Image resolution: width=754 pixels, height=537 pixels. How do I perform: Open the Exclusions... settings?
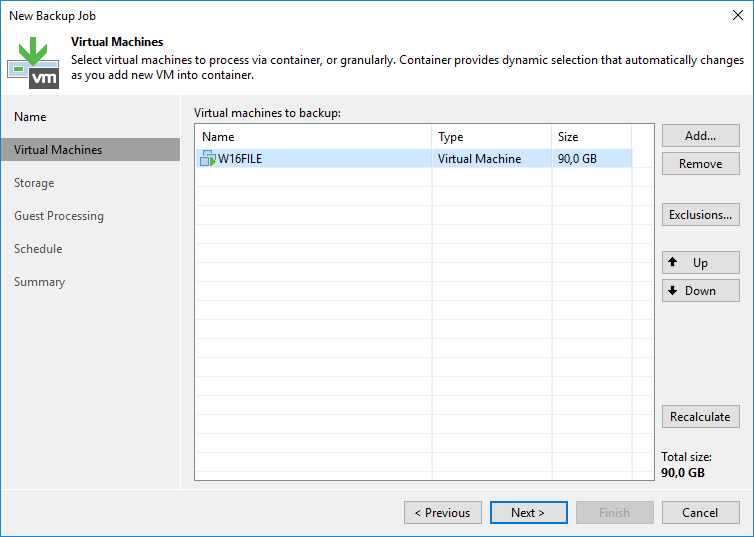[x=700, y=214]
